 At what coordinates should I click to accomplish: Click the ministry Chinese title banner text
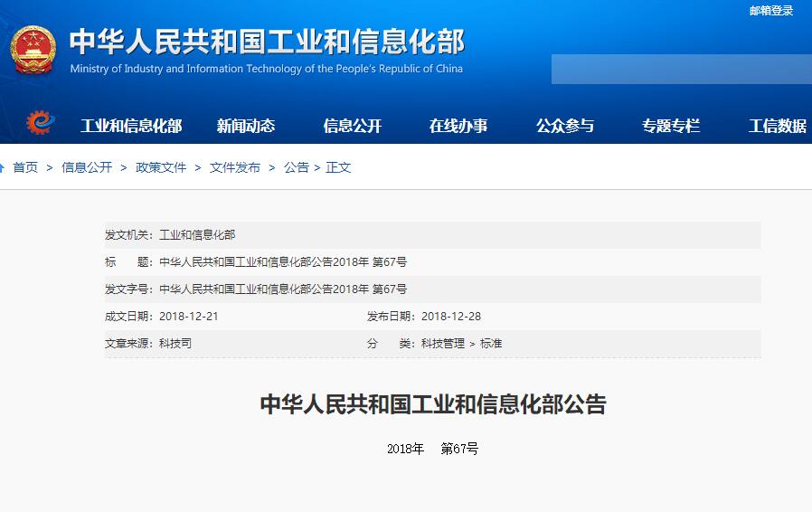268,42
